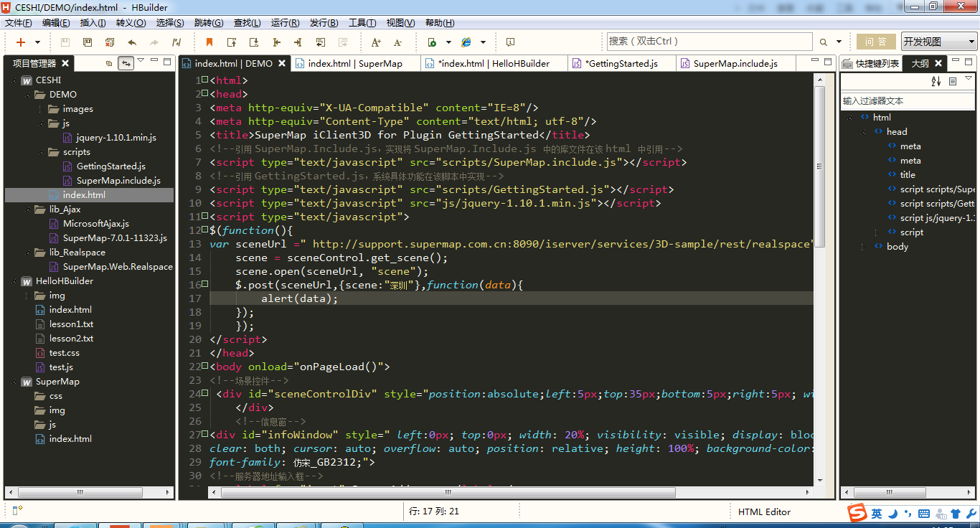Collapse the lib_Ajax folder
Viewport: 980px width, 528px height.
pyautogui.click(x=27, y=209)
